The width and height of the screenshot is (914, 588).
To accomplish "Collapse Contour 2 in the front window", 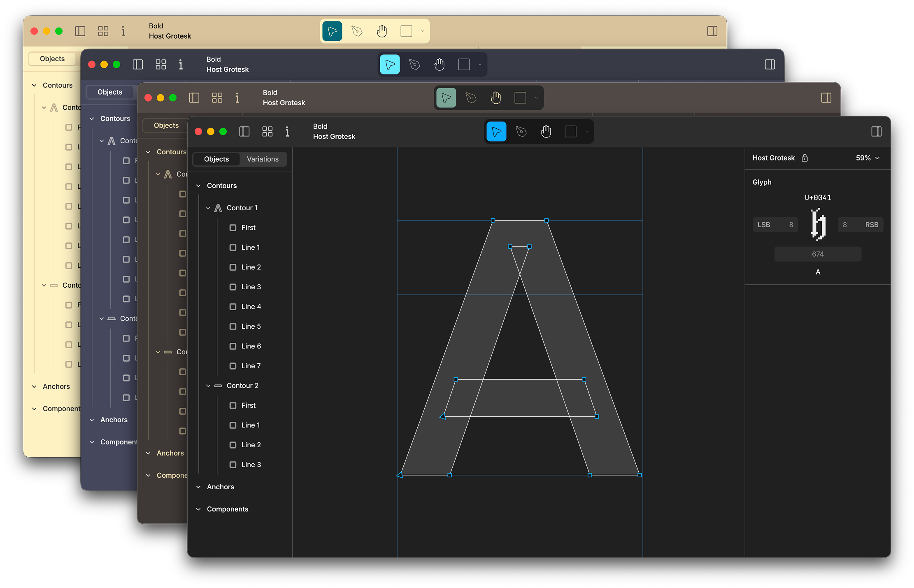I will click(208, 386).
